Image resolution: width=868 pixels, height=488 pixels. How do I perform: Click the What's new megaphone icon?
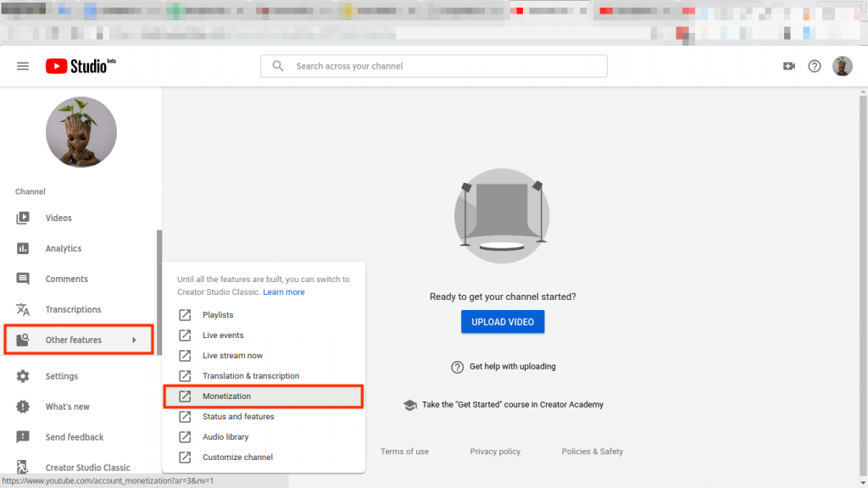point(21,407)
